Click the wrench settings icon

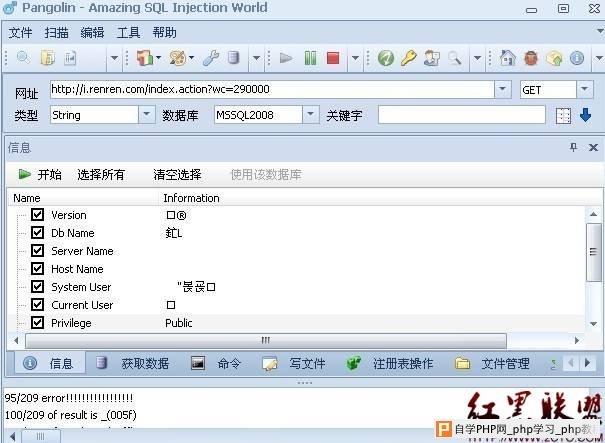click(x=211, y=58)
